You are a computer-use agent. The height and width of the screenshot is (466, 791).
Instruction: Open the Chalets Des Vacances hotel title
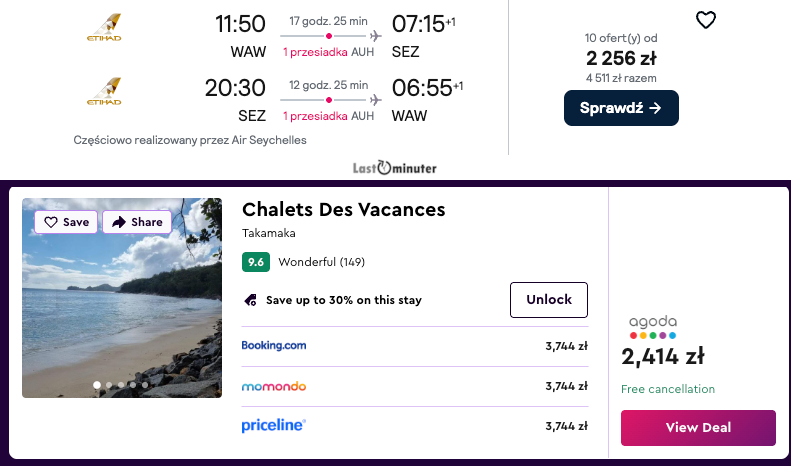click(x=343, y=209)
